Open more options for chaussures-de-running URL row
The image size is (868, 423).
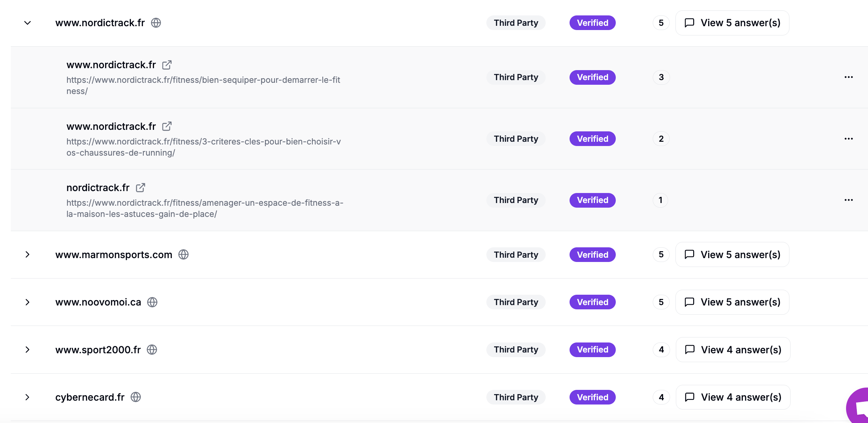click(848, 139)
